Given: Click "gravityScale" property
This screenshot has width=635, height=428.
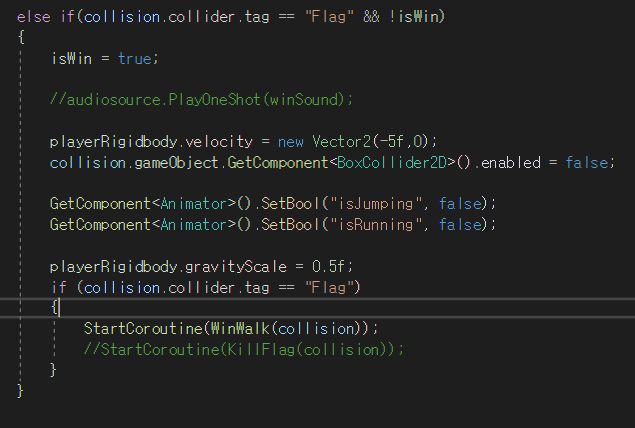Looking at the screenshot, I should [236, 267].
